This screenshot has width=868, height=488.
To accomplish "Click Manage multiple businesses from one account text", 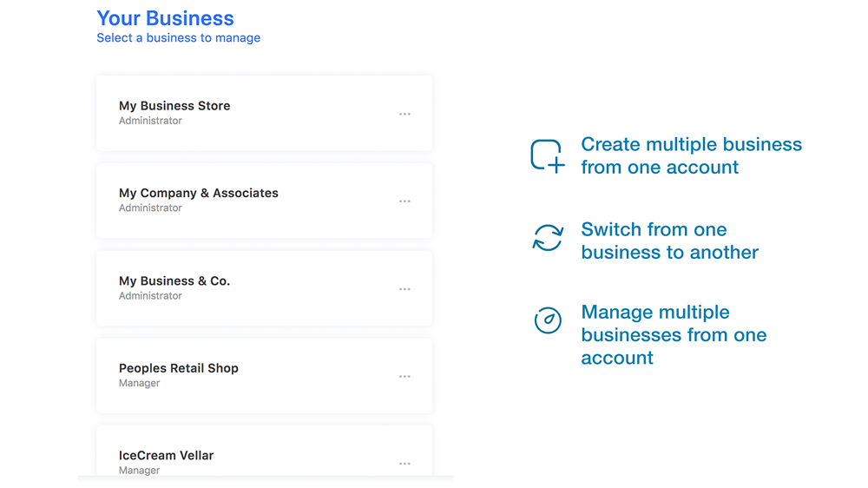I will coord(674,335).
